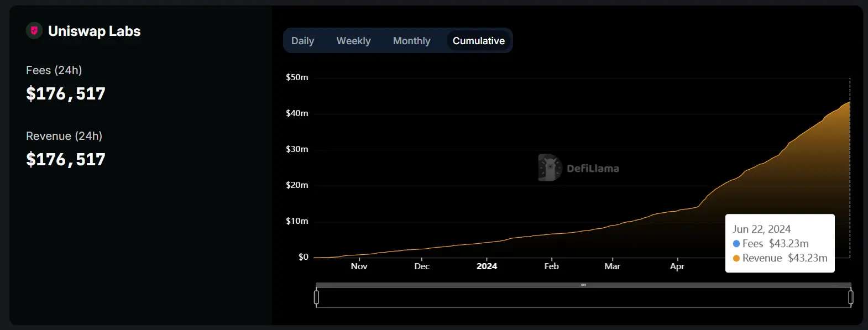Image resolution: width=868 pixels, height=330 pixels.
Task: Click the Uniswap Labs pink logo icon
Action: click(34, 31)
